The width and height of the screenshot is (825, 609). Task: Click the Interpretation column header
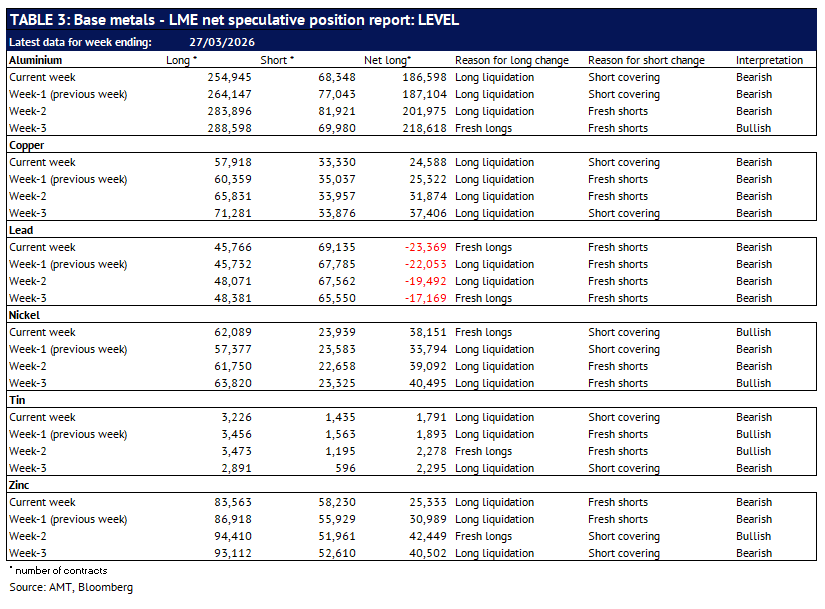[769, 60]
